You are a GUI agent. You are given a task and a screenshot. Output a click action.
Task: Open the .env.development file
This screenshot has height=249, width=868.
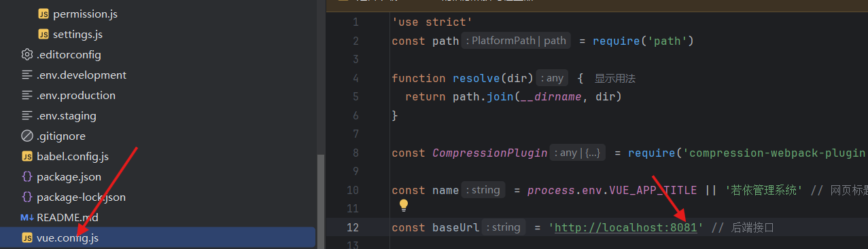click(x=82, y=75)
